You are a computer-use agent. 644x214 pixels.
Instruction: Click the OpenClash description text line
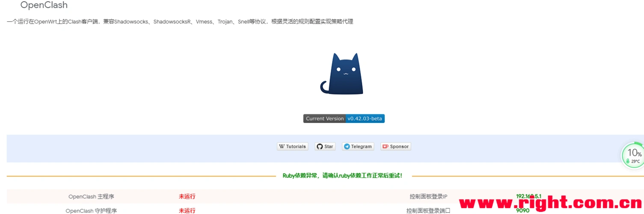click(180, 21)
